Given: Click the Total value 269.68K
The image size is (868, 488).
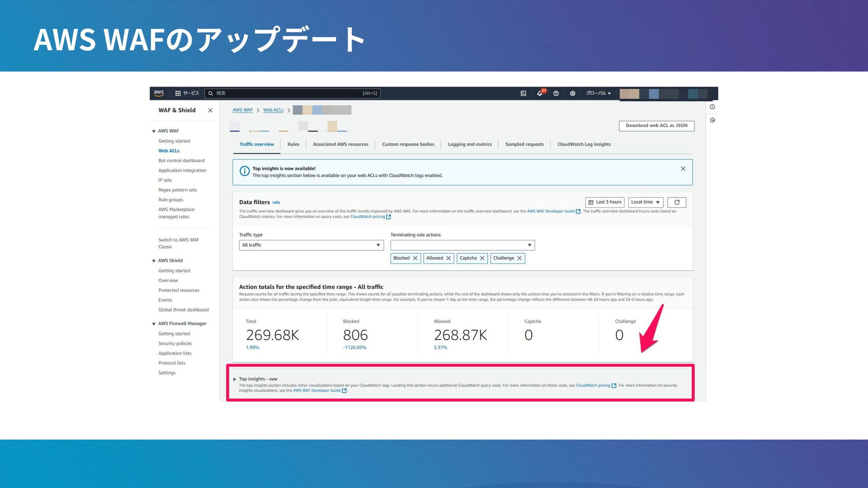Looking at the screenshot, I should pos(273,335).
